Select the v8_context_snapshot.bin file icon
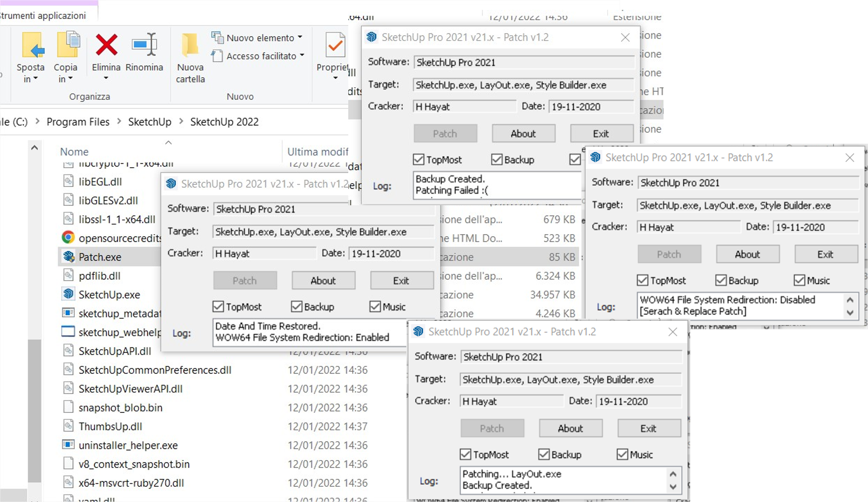This screenshot has height=502, width=868. (68, 464)
